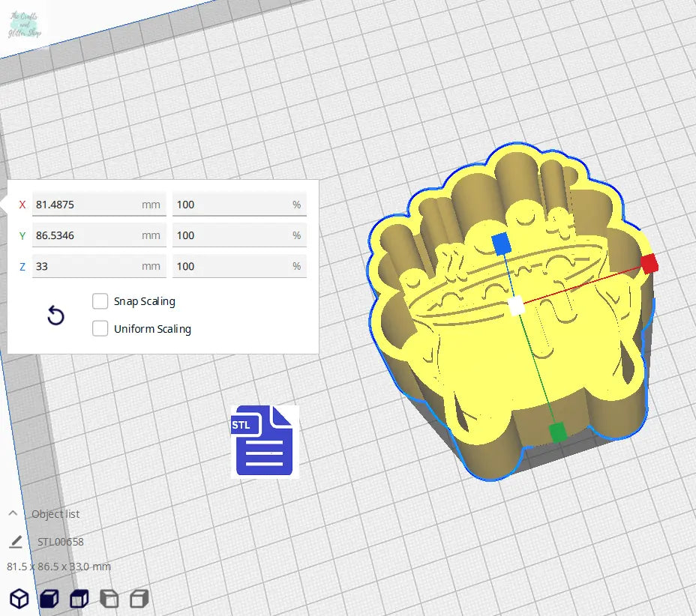Click the green Y-axis scale handle
Image resolution: width=696 pixels, height=616 pixels.
(x=557, y=432)
